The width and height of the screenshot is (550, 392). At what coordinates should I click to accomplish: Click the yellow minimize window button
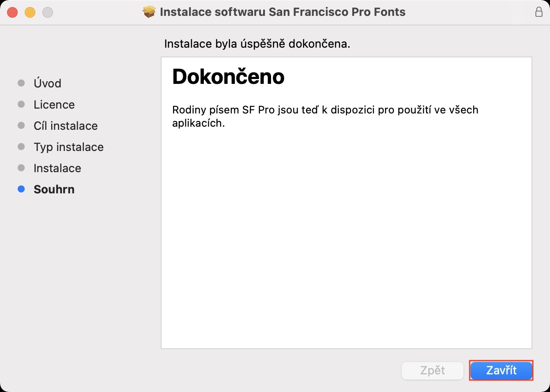tap(30, 12)
